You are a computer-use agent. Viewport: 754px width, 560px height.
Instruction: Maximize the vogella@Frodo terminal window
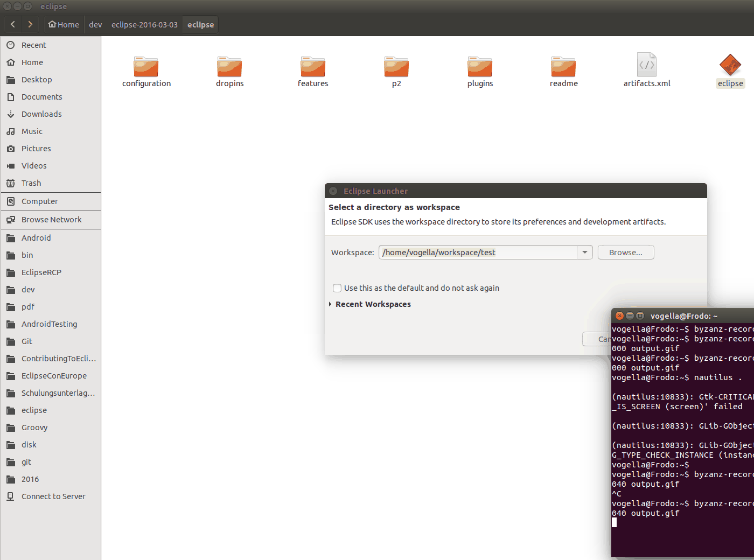point(640,316)
